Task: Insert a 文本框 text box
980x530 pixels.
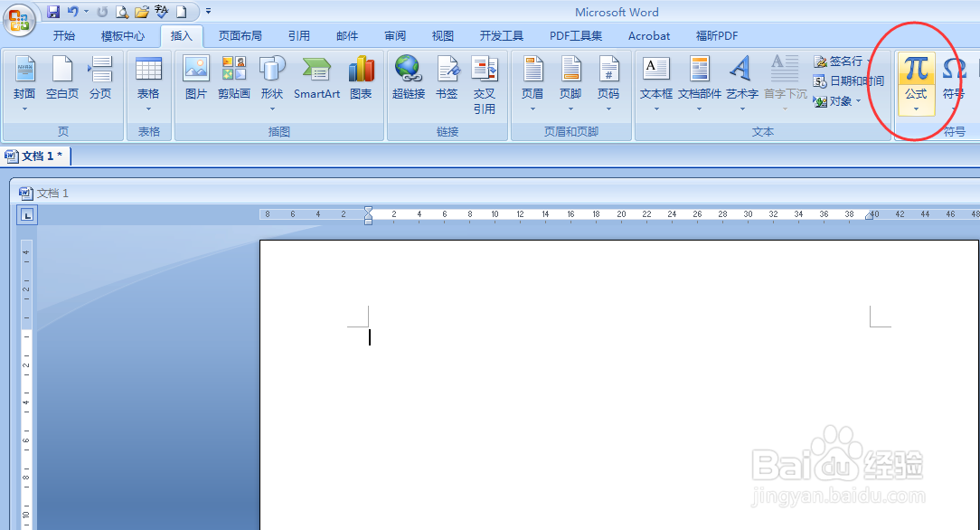Action: (x=656, y=83)
